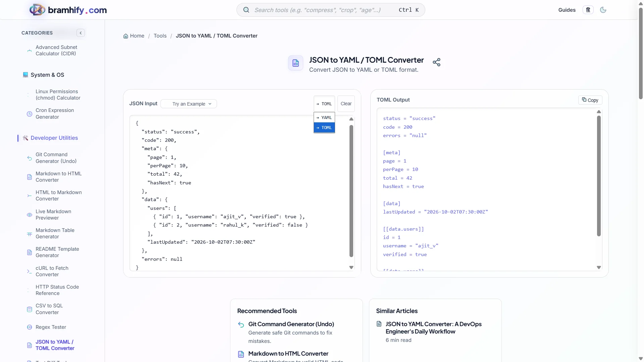This screenshot has height=362, width=644.
Task: Open the Guides link
Action: [x=567, y=10]
